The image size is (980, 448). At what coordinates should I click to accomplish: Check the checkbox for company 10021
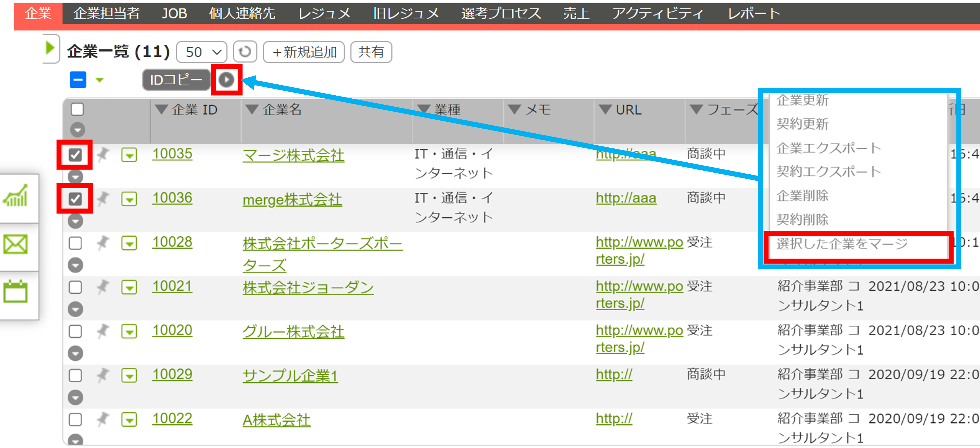pyautogui.click(x=75, y=287)
